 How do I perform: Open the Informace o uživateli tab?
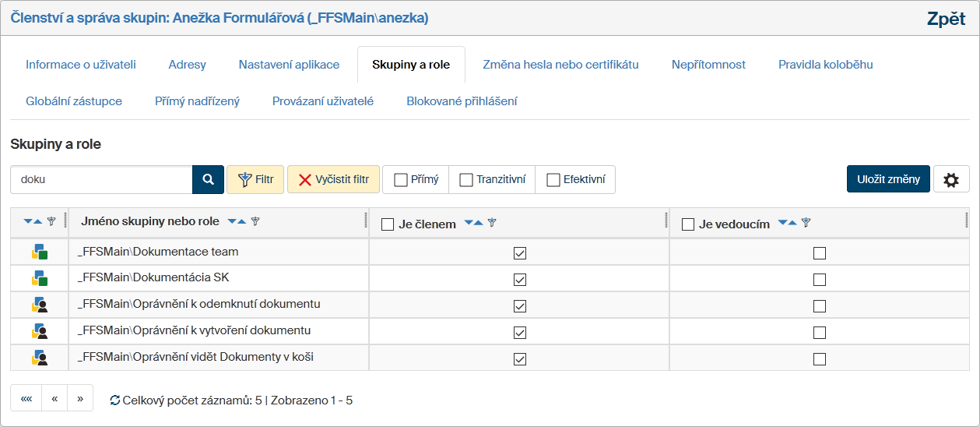click(x=81, y=65)
